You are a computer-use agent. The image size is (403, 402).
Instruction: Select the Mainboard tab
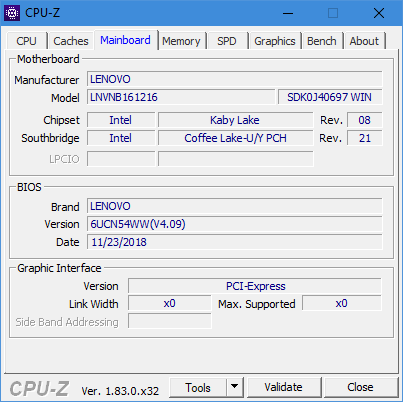(125, 40)
